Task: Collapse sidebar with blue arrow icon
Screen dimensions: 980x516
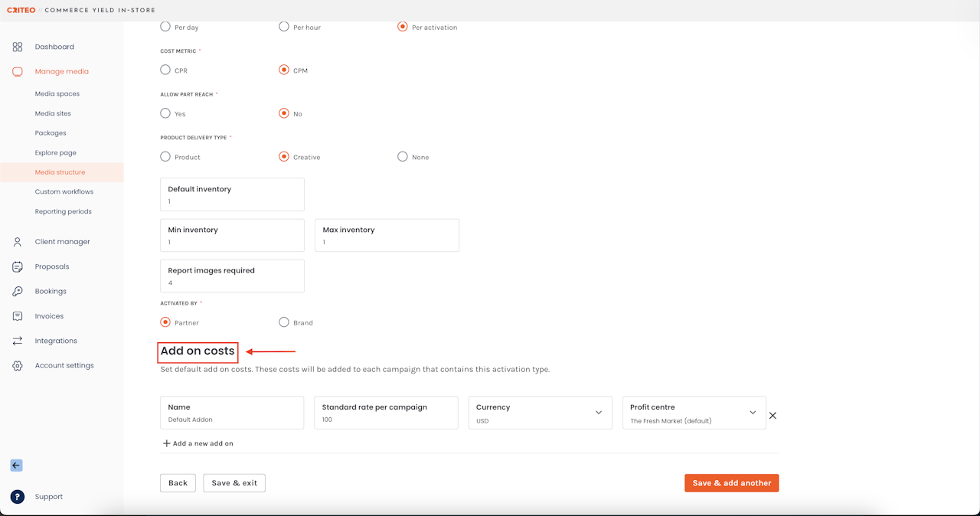Action: point(16,465)
